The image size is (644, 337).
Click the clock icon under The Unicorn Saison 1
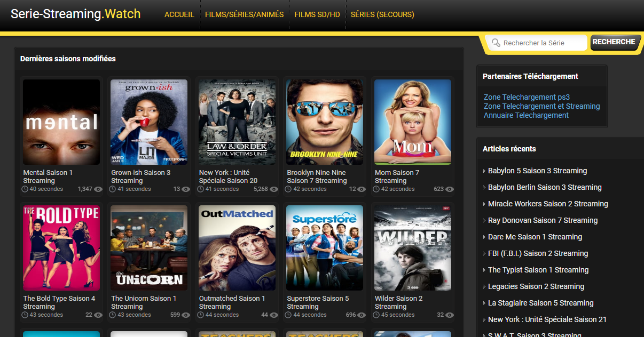[x=113, y=315]
